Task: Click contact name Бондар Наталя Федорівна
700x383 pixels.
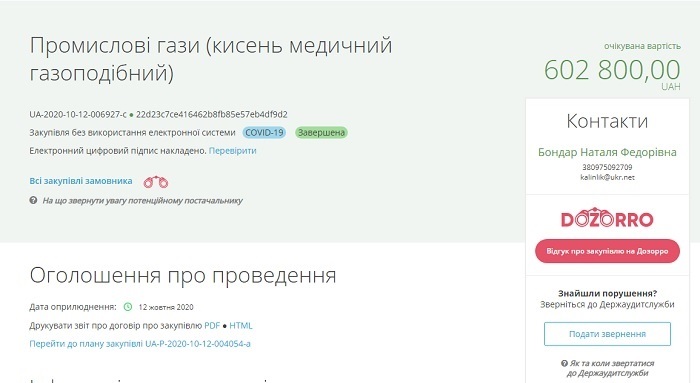Action: pos(607,152)
